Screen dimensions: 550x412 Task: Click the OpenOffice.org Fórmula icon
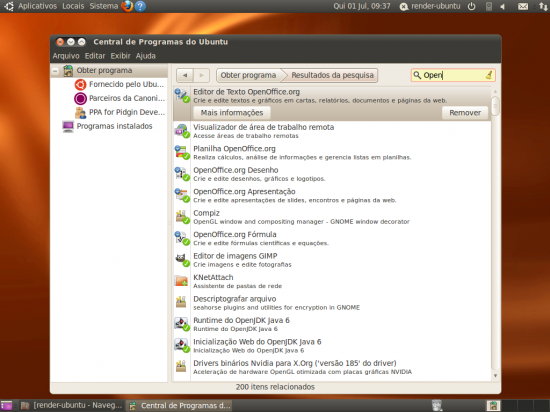[182, 238]
